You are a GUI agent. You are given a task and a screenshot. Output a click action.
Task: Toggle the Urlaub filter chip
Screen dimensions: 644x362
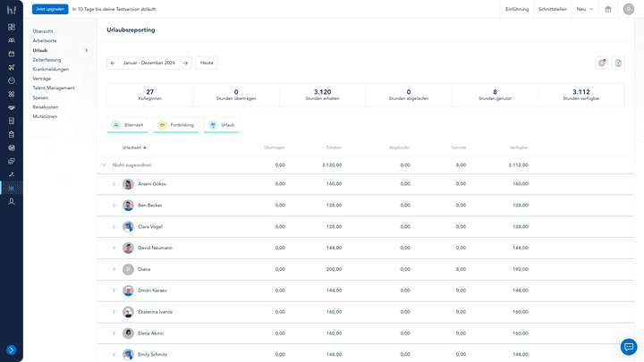(x=222, y=125)
